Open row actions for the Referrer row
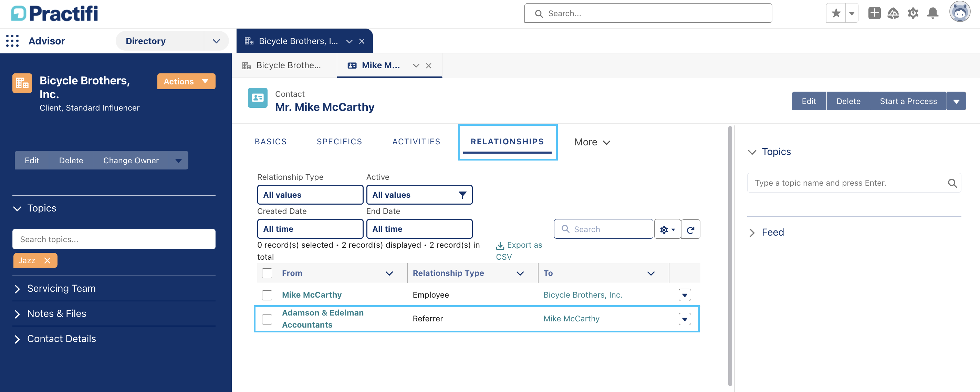 point(685,319)
